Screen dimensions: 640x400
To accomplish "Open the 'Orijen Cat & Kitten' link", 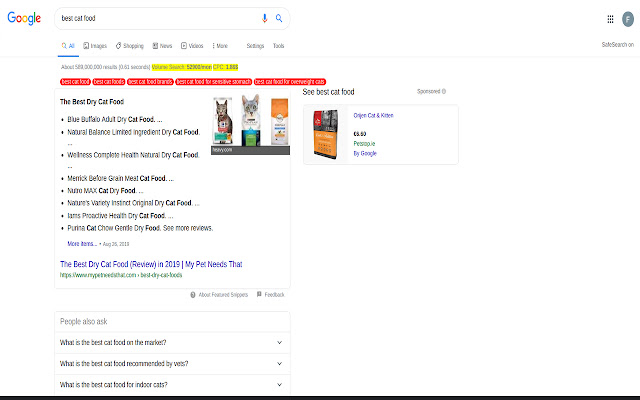I will click(x=373, y=116).
